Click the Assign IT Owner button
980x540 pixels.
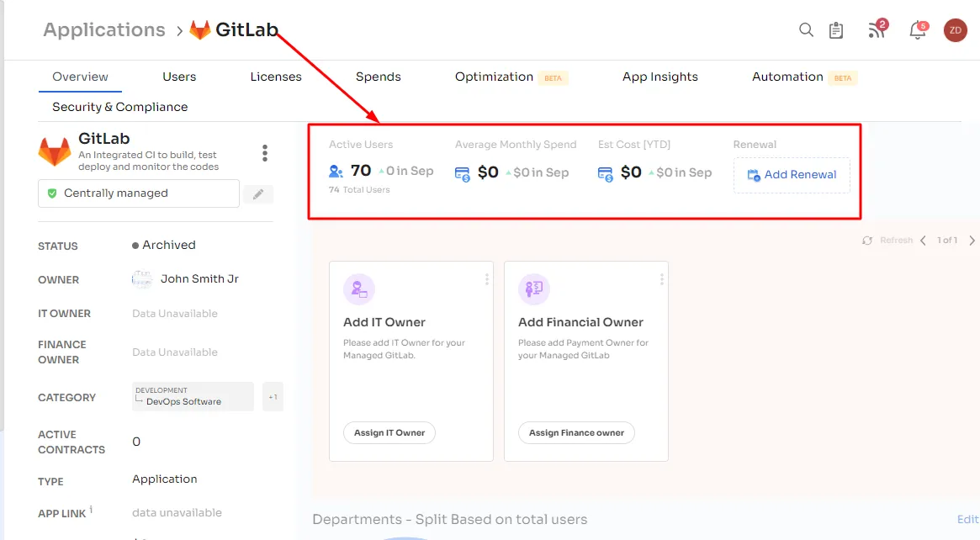(389, 432)
